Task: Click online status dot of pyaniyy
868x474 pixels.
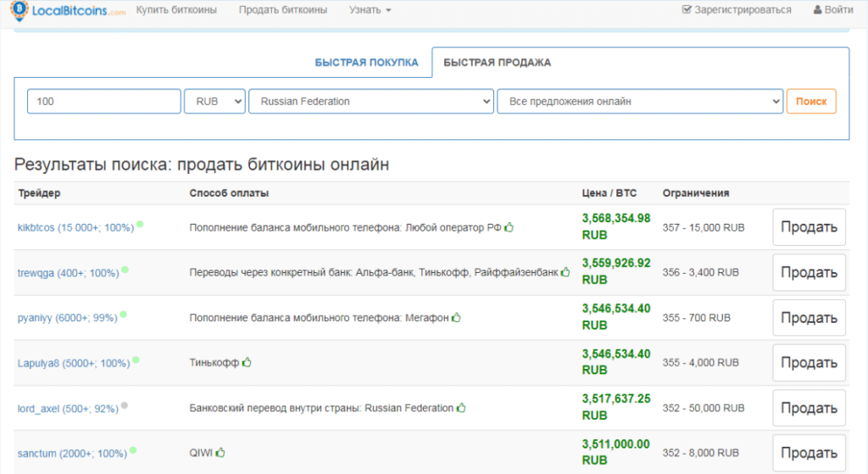Action: pos(124,315)
